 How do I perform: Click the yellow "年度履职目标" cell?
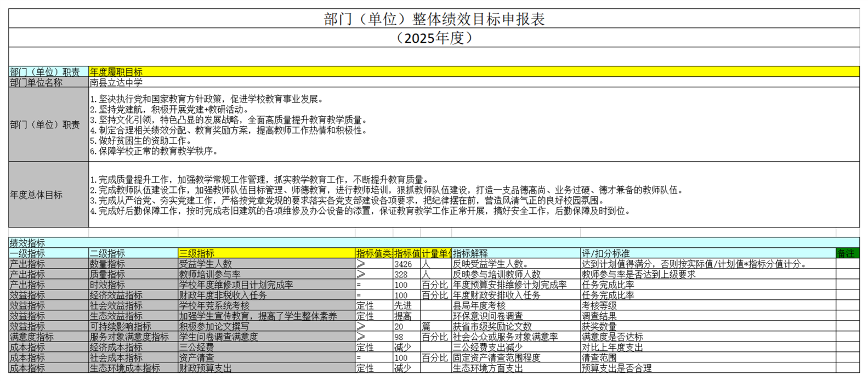tap(474, 72)
